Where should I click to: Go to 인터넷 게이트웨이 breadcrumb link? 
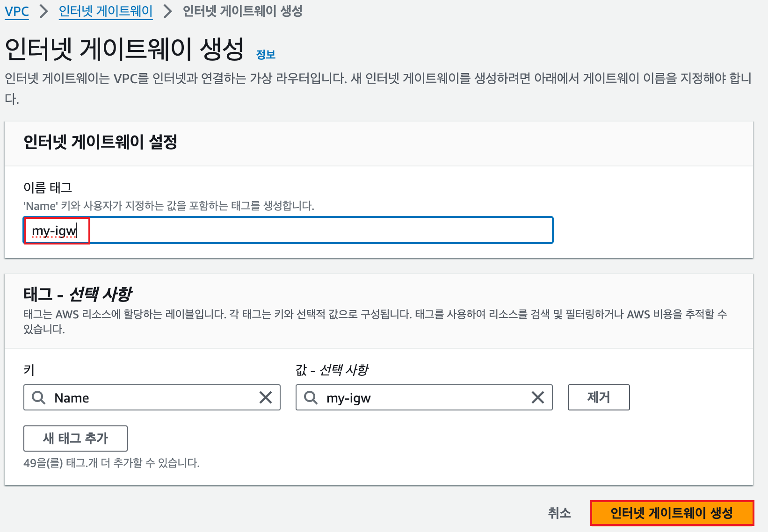[106, 11]
